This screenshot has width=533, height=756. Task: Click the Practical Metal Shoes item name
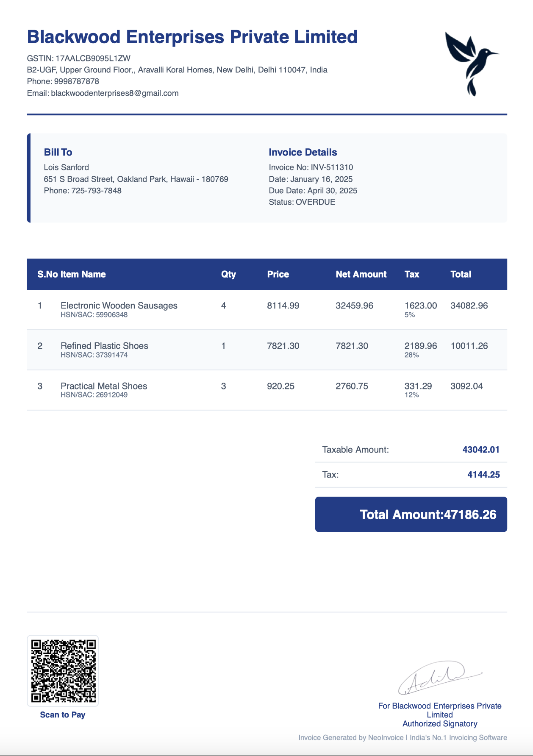104,386
